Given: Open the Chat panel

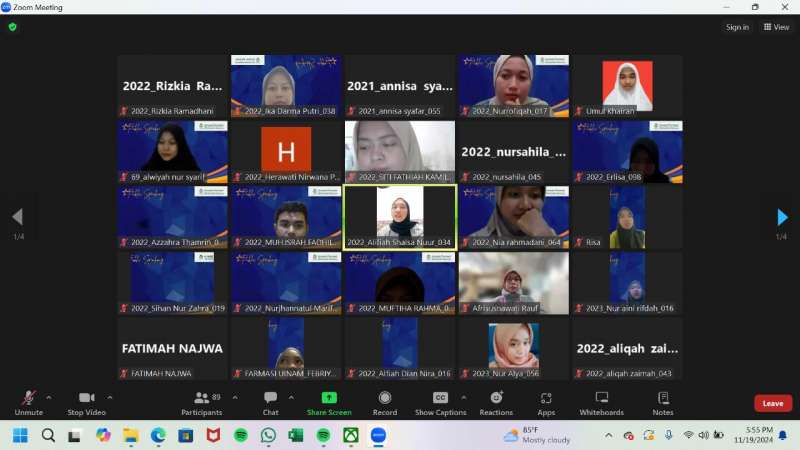Looking at the screenshot, I should click(270, 402).
